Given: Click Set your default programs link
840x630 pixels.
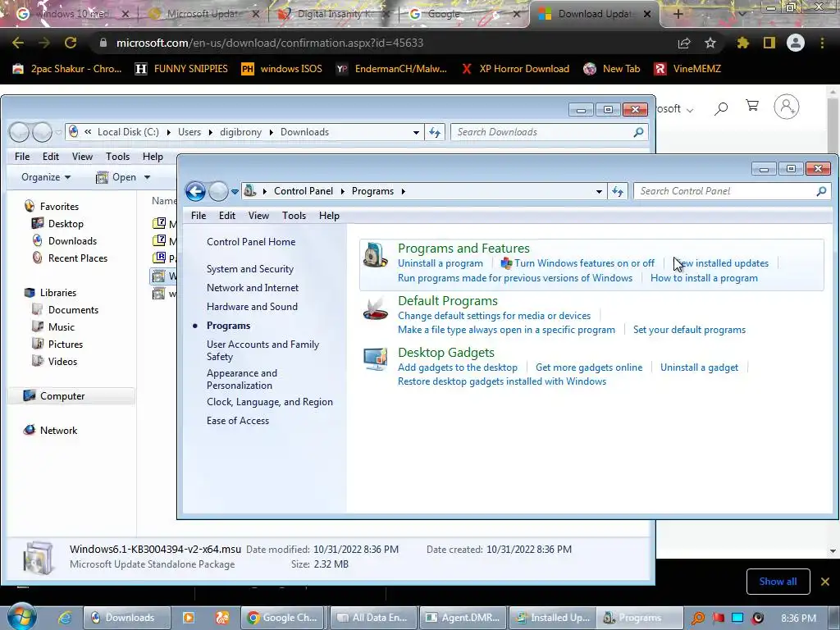Looking at the screenshot, I should (x=689, y=330).
